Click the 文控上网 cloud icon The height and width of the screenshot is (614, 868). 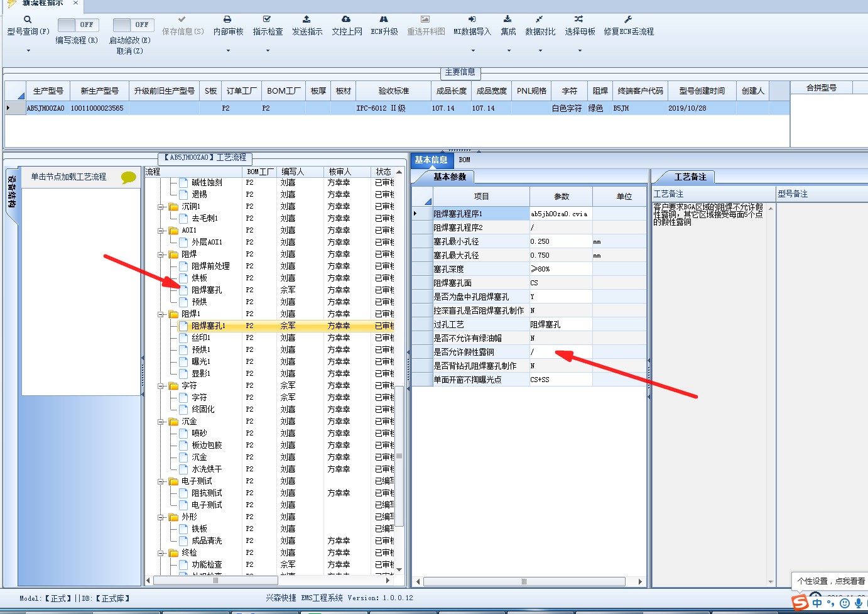(346, 19)
